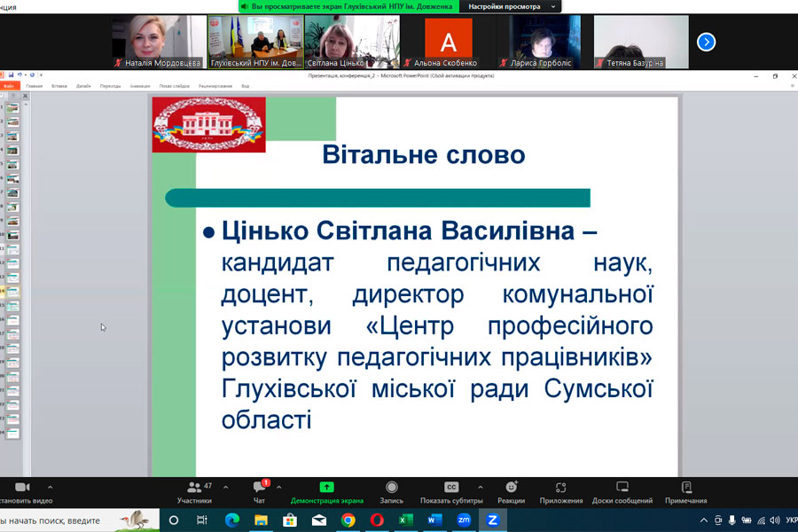
Task: Open Microsoft Edge from taskbar
Action: click(232, 520)
